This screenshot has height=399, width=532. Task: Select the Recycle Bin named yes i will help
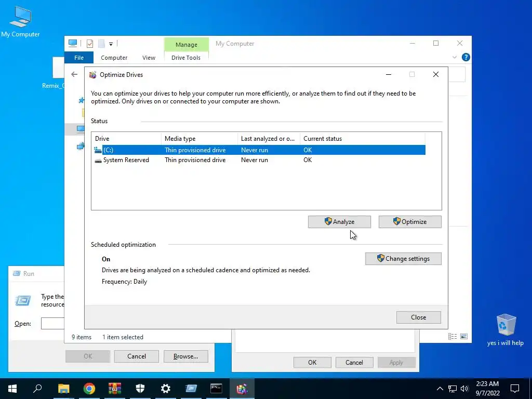point(506,329)
